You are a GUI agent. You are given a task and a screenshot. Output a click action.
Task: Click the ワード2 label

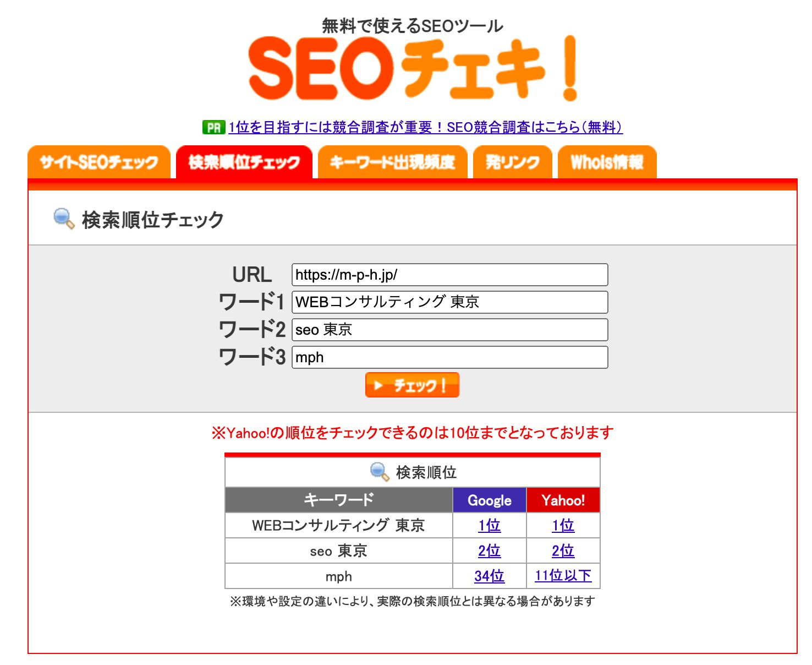pyautogui.click(x=252, y=330)
